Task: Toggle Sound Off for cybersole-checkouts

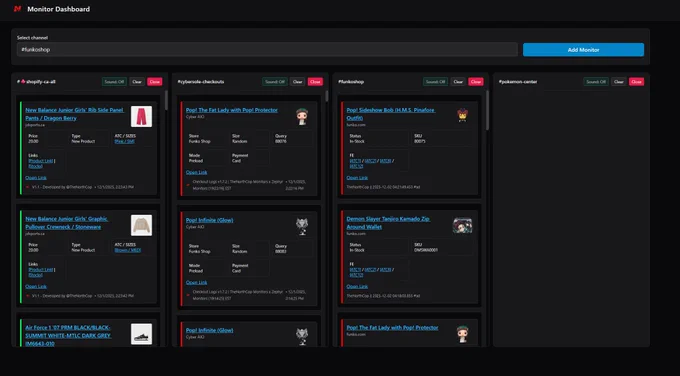Action: pyautogui.click(x=275, y=82)
